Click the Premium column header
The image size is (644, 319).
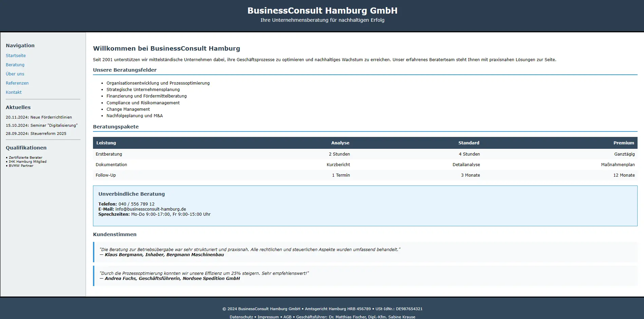tap(623, 143)
